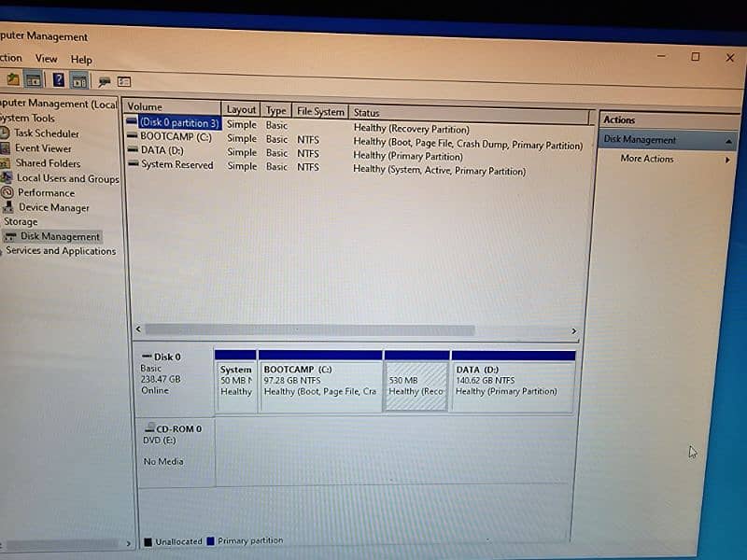This screenshot has width=747, height=560.
Task: Open Device Manager in the sidebar
Action: (53, 208)
